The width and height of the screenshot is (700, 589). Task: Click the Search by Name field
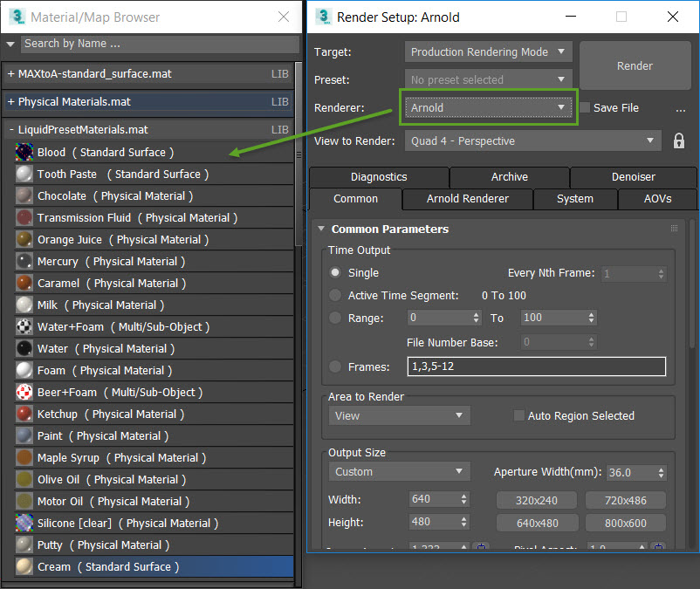tap(160, 44)
